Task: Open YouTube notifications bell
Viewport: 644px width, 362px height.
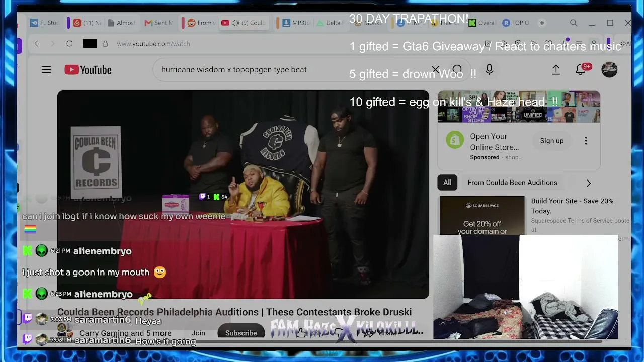Action: (x=581, y=70)
